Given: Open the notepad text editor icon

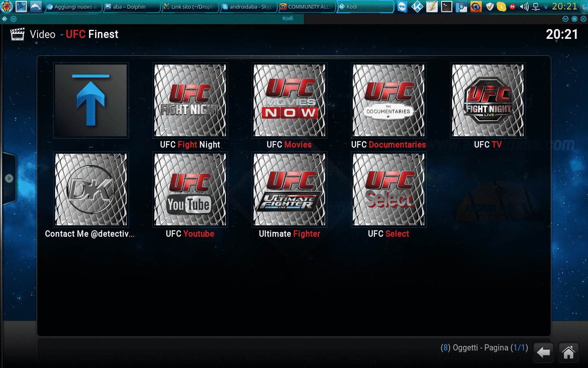Looking at the screenshot, I should tap(432, 7).
